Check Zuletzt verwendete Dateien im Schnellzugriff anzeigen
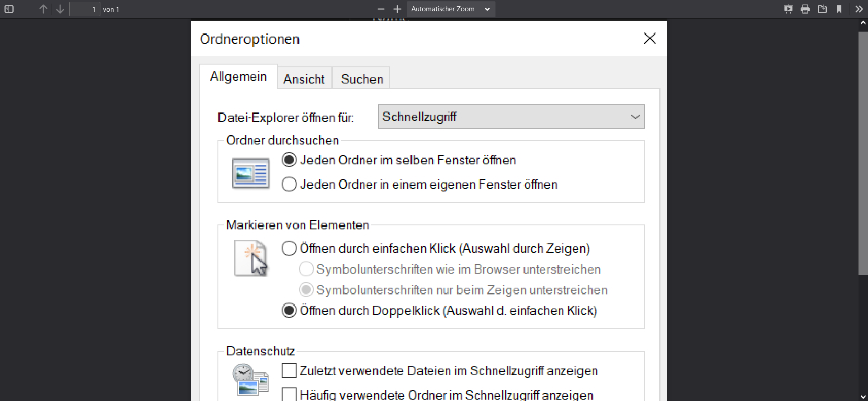The width and height of the screenshot is (868, 401). pyautogui.click(x=439, y=371)
